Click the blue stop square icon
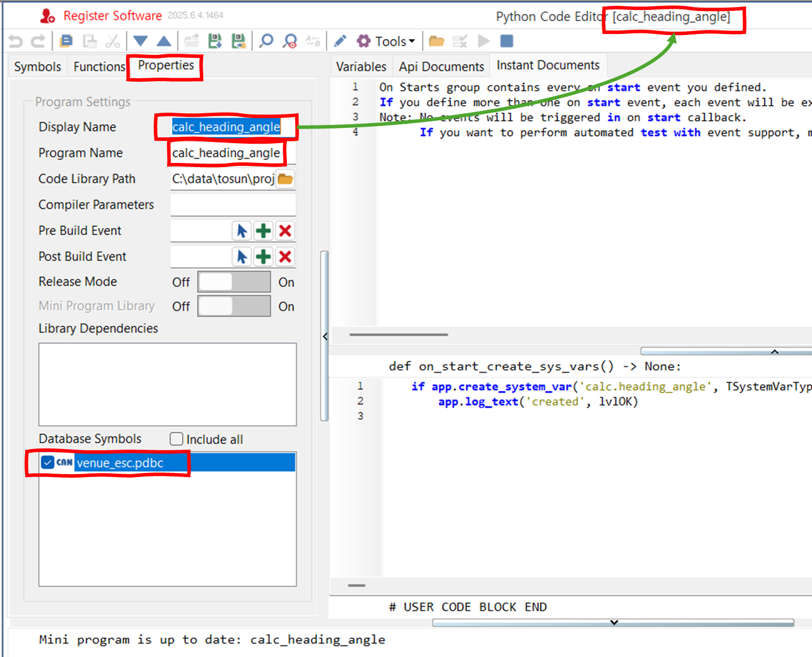812x657 pixels. tap(507, 41)
